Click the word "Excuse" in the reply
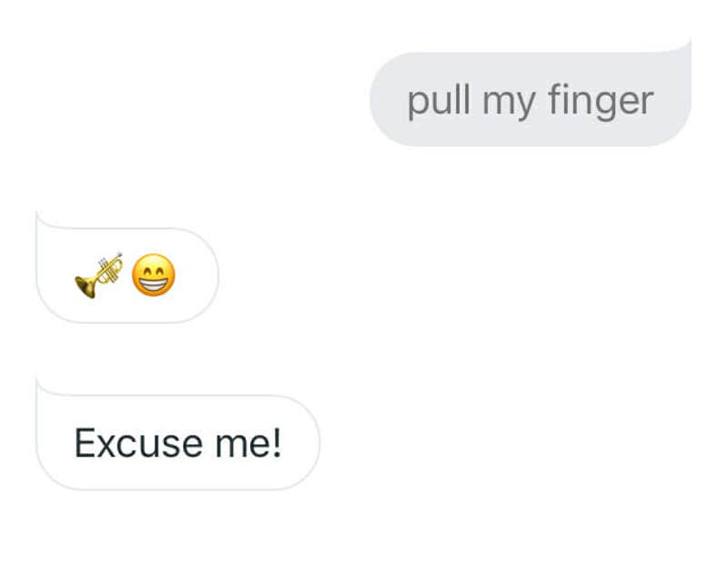Viewport: 728px width, 574px height. (x=137, y=443)
